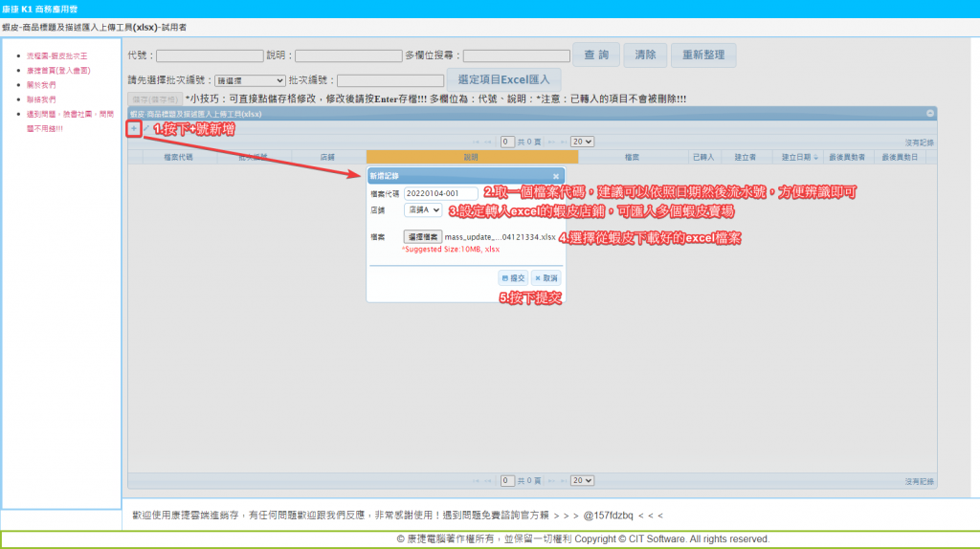
Task: Click the 重新整理 refresh button
Action: point(703,55)
